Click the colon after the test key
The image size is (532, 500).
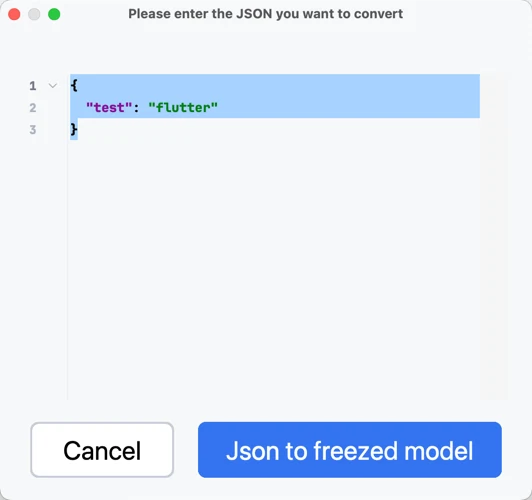click(136, 108)
